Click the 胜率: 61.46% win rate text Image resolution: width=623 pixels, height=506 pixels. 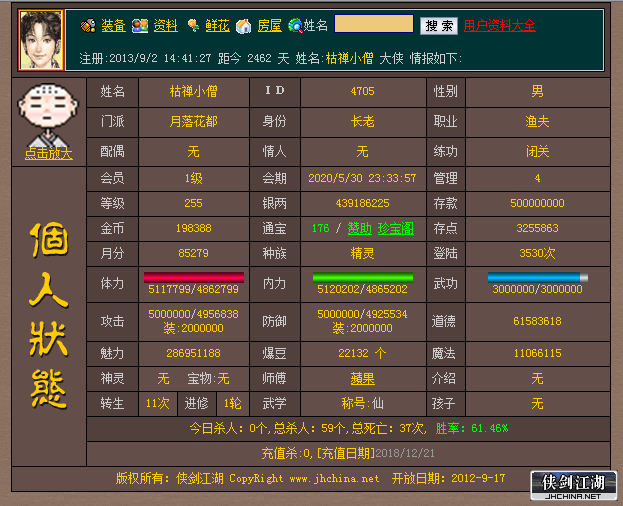(472, 429)
